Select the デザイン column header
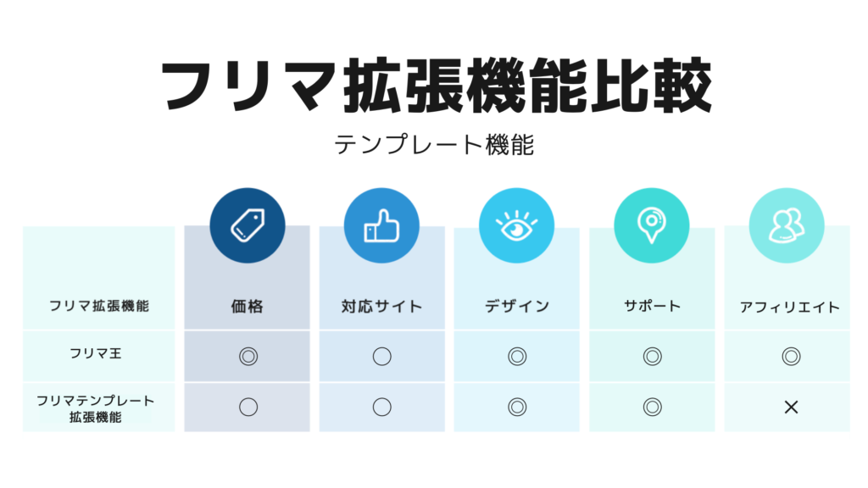The image size is (868, 488). [516, 306]
